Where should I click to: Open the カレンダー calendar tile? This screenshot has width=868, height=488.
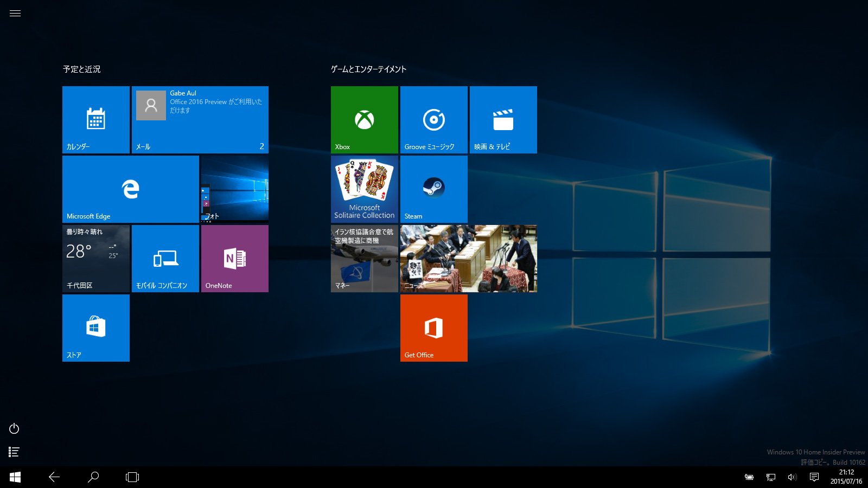[x=95, y=120]
